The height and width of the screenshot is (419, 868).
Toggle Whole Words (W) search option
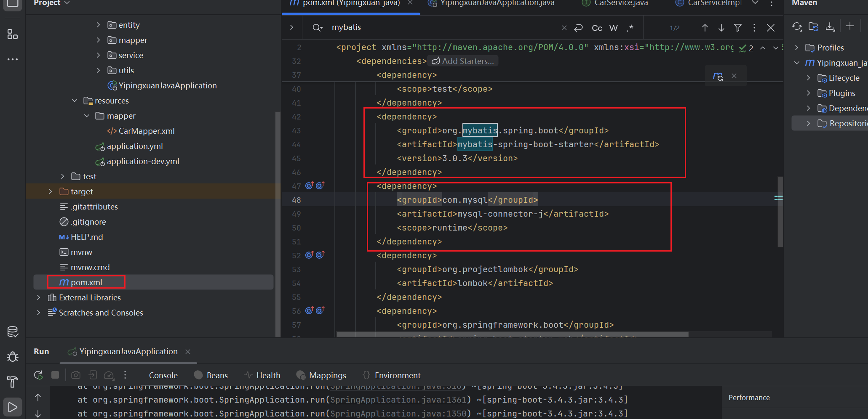coord(614,28)
